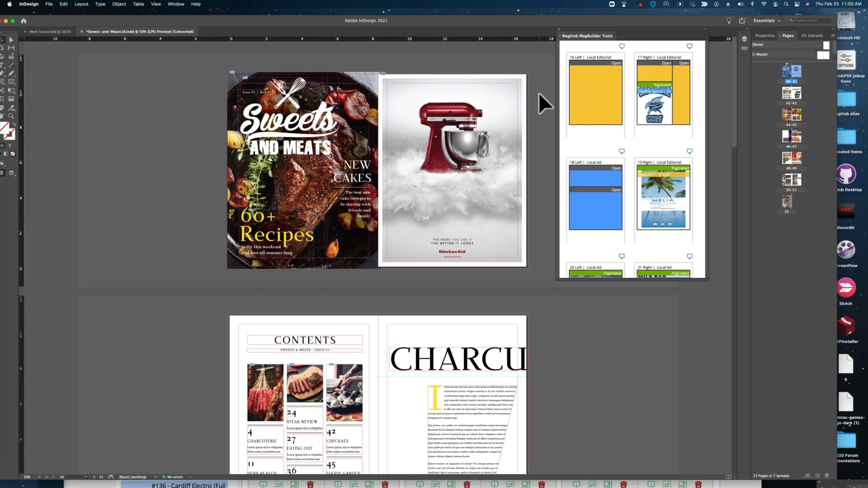This screenshot has width=868, height=488.
Task: Switch to the Pages panel tab
Action: point(788,35)
